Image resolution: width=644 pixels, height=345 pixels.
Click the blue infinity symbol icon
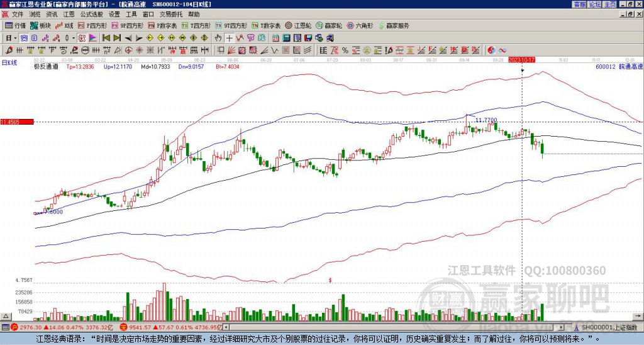[502, 50]
